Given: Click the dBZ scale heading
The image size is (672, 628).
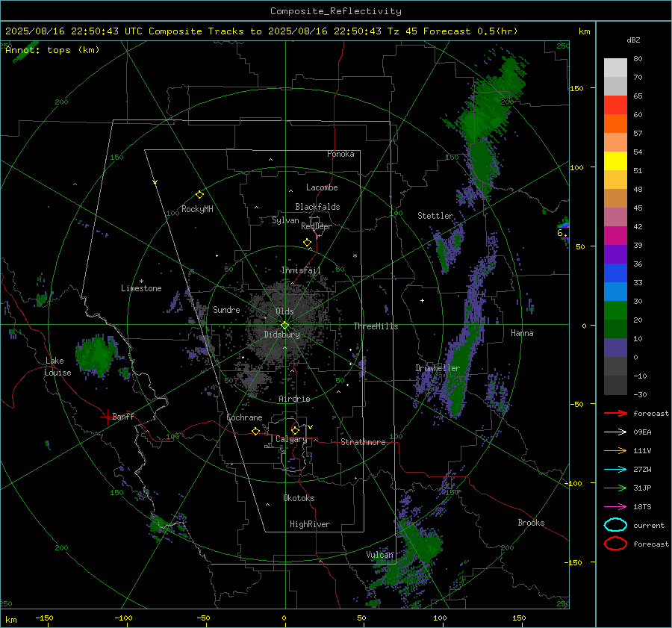Looking at the screenshot, I should (x=633, y=40).
